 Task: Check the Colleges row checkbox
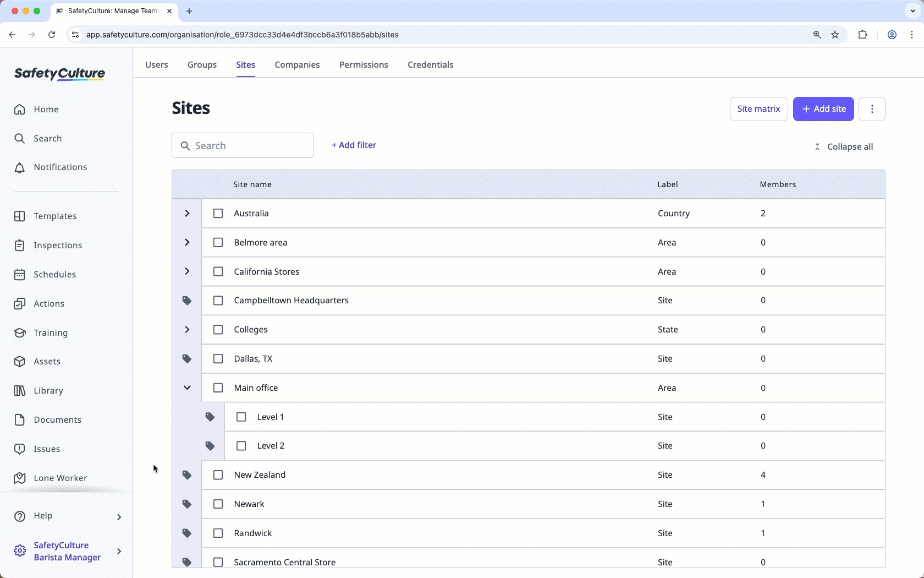pos(218,330)
